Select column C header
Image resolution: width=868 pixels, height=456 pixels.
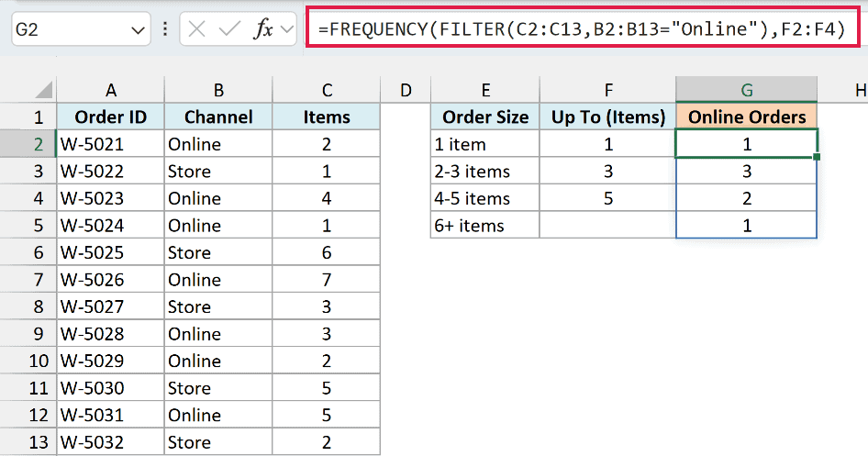pos(327,90)
